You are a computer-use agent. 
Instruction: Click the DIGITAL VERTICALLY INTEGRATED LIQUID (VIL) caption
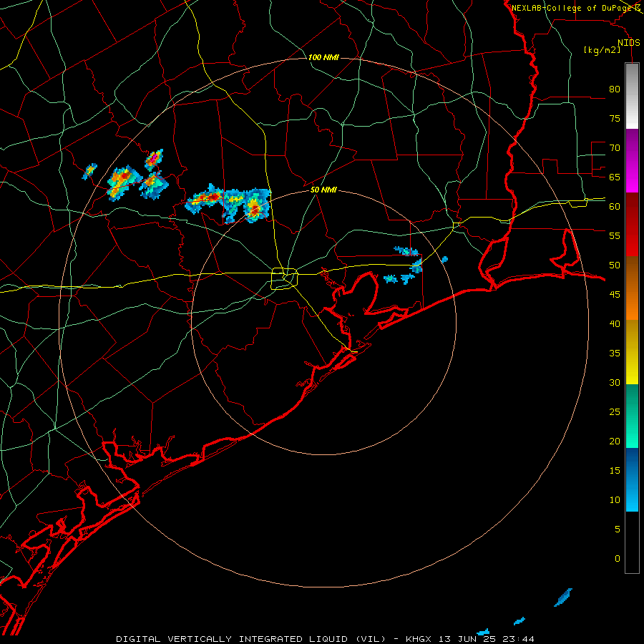pos(251,639)
